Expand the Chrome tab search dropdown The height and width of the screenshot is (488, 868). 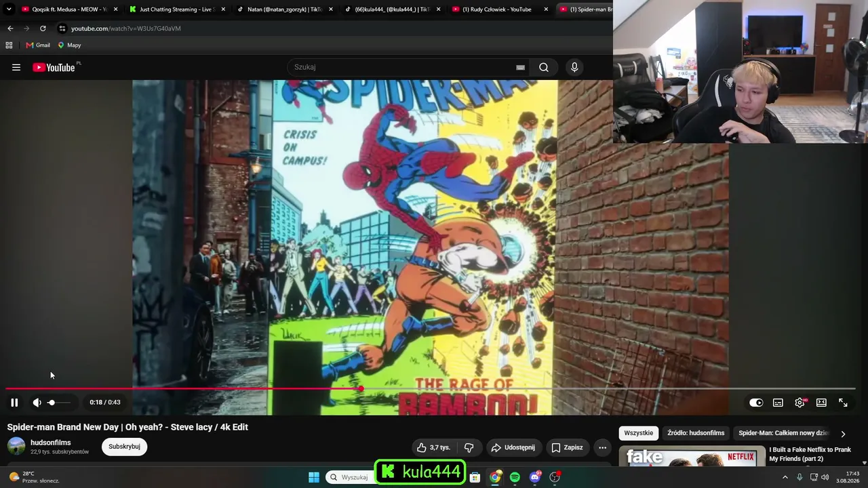click(x=9, y=9)
